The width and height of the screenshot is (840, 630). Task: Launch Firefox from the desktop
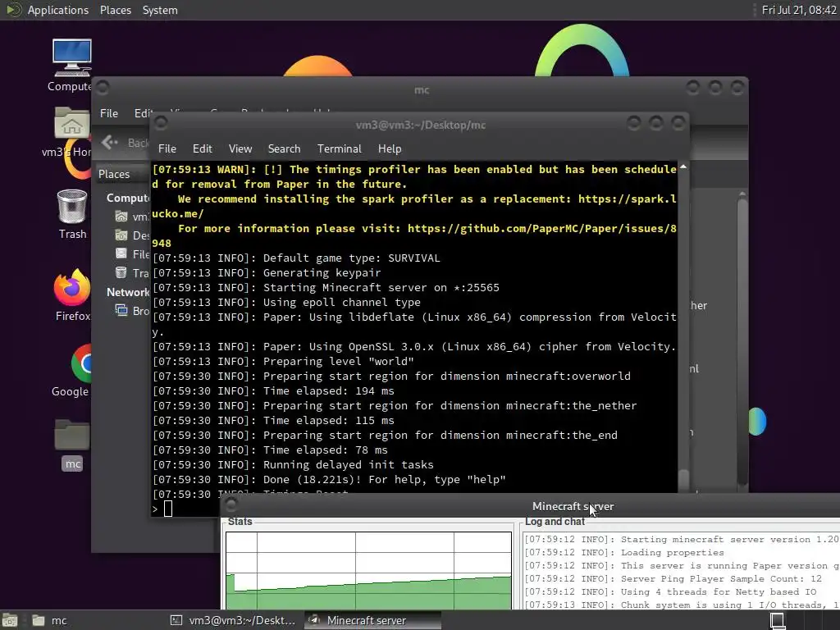(x=72, y=295)
